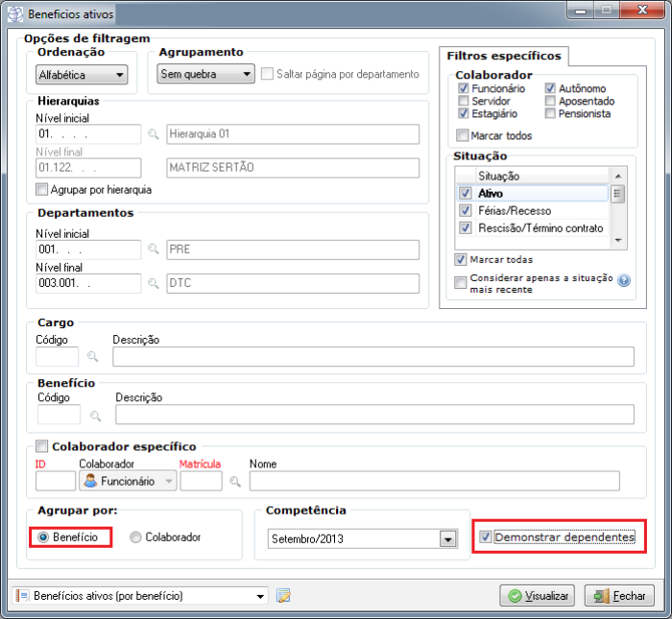
Task: Open the Ordenação Alfabética dropdown
Action: click(81, 74)
